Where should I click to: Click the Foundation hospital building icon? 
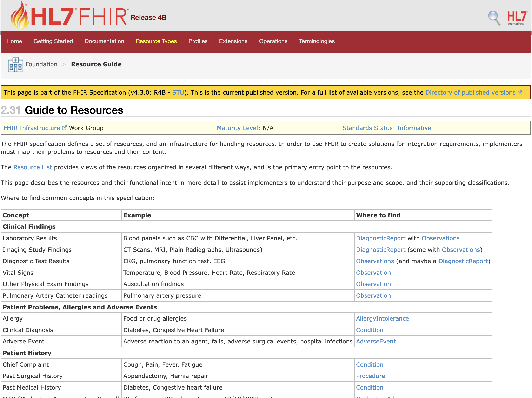click(15, 64)
